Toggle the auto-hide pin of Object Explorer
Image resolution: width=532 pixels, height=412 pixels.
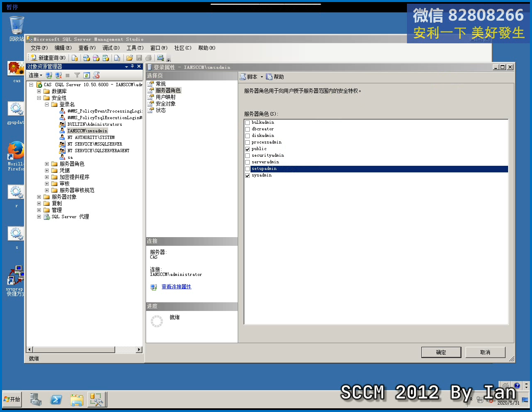[132, 66]
